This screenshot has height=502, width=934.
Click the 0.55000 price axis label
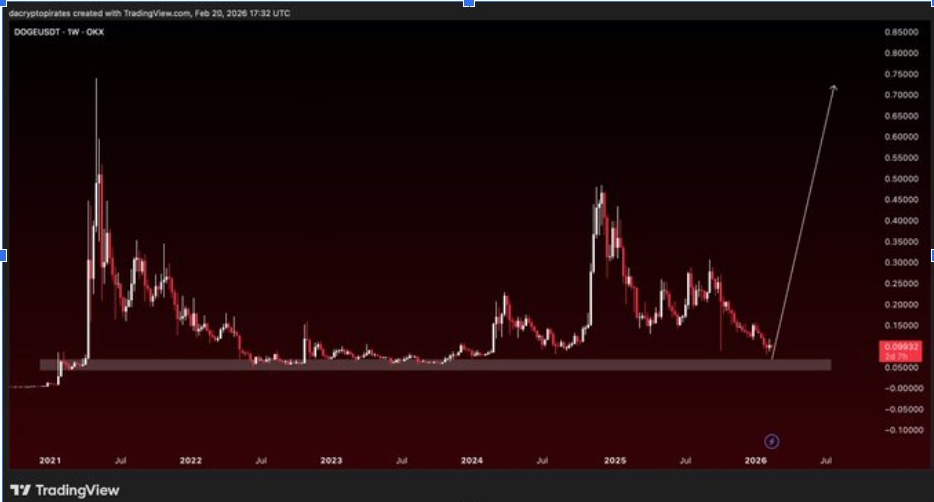coord(901,158)
